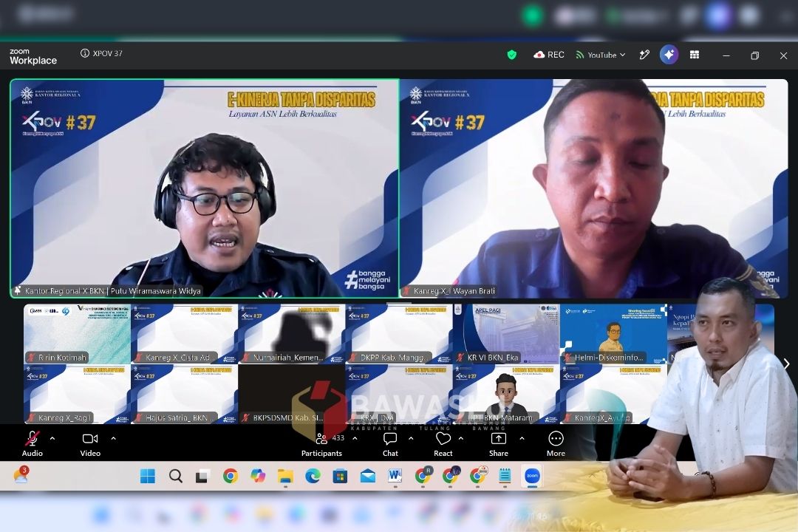The height and width of the screenshot is (532, 798).
Task: Open the React heart menu
Action: tap(443, 443)
